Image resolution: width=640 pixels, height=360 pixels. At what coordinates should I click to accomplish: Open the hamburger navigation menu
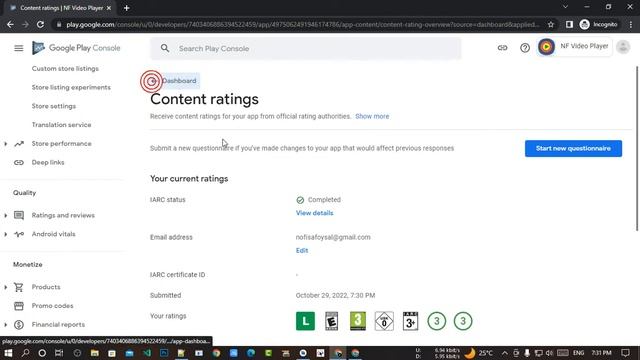(x=19, y=48)
